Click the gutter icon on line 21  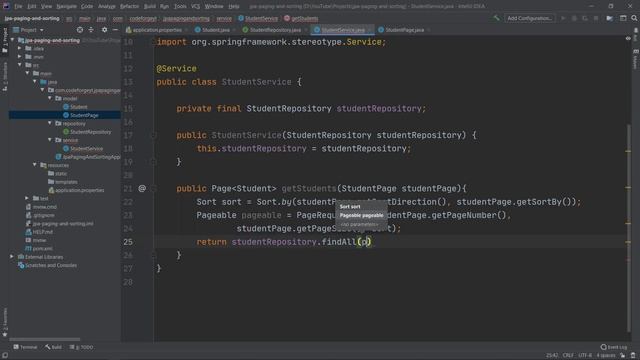pyautogui.click(x=142, y=188)
